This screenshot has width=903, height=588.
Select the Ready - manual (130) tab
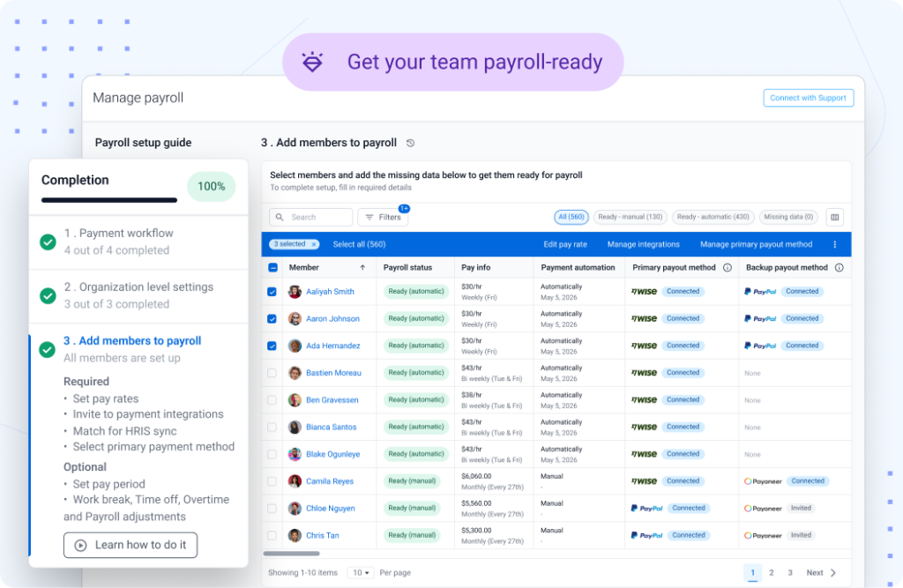630,217
